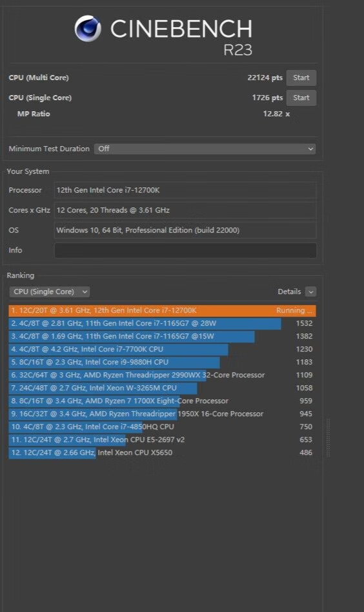Image resolution: width=364 pixels, height=612 pixels.
Task: Select ranking row Intel Xeon X5650
Action: pyautogui.click(x=162, y=453)
